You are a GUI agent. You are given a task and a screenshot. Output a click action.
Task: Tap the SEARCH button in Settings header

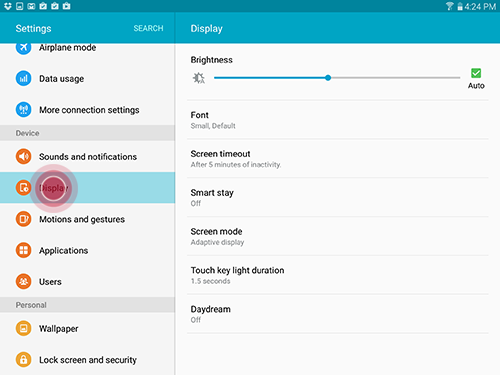[x=148, y=28]
